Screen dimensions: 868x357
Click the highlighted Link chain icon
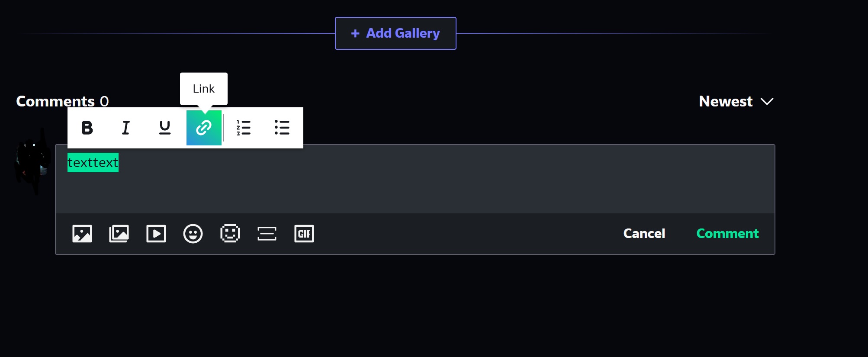[x=204, y=128]
